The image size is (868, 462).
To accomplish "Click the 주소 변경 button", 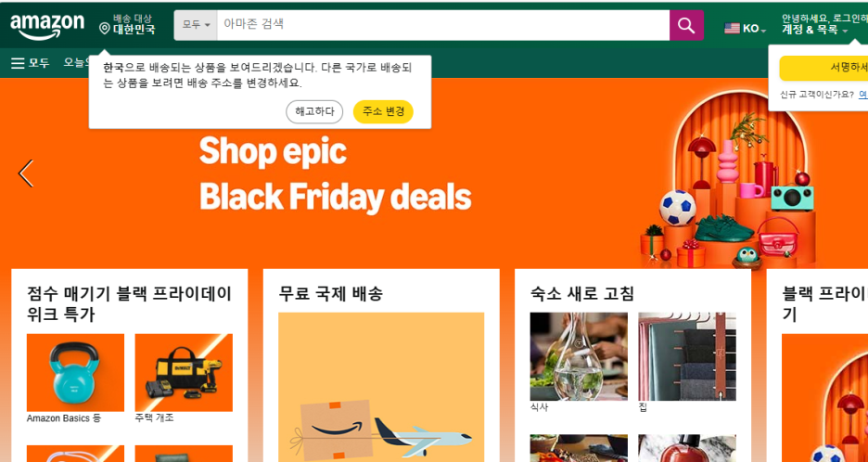I will tap(383, 111).
